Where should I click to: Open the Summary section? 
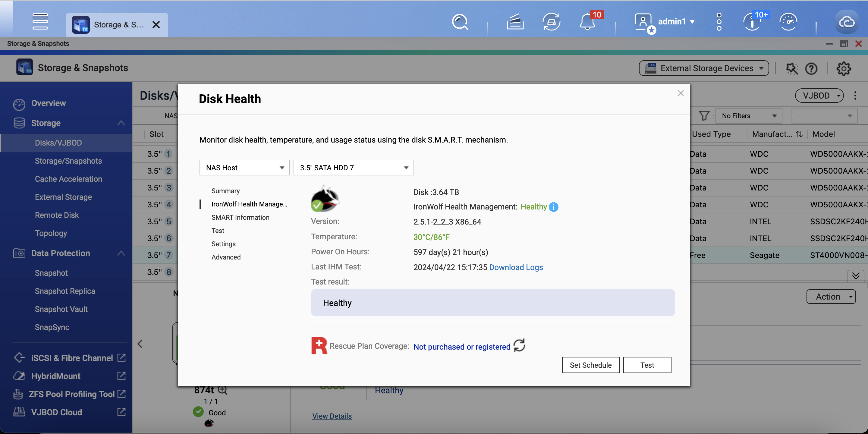tap(225, 191)
